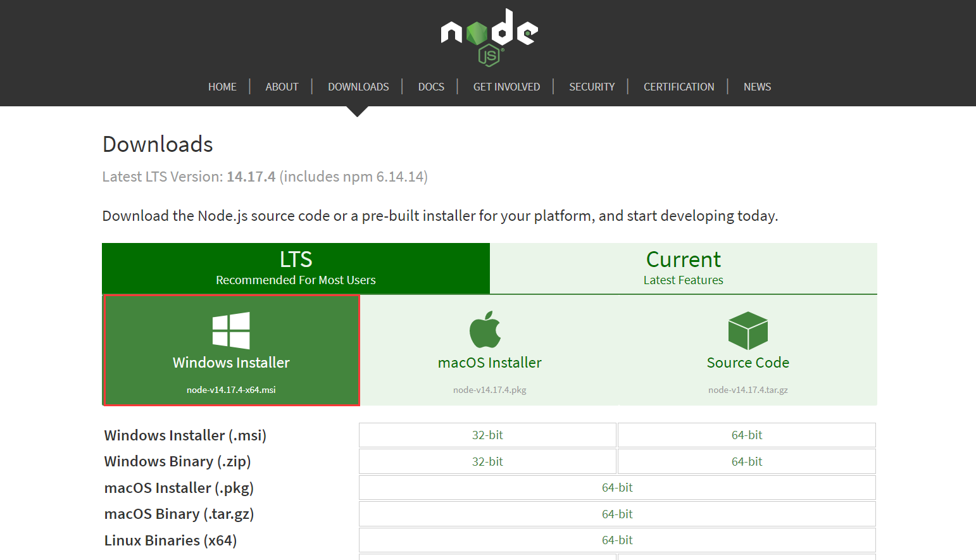Screen dimensions: 976x560
Task: Click the node-v14.17.4-x64.msi filename
Action: (231, 390)
